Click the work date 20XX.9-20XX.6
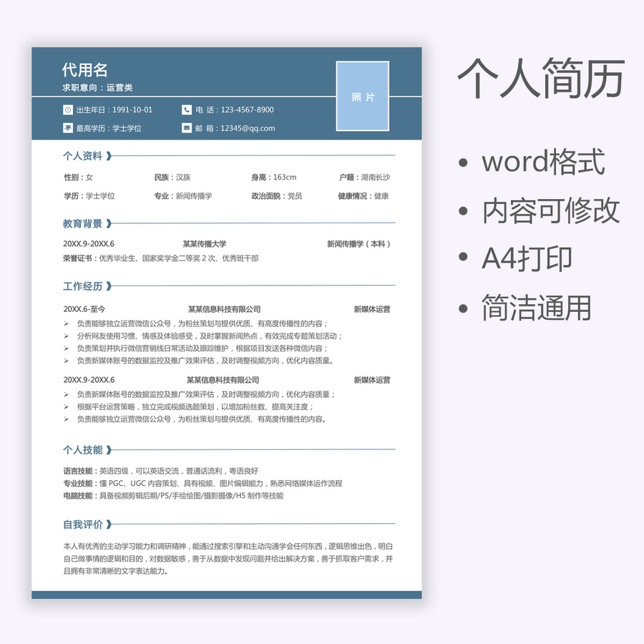644x644 pixels. [89, 380]
